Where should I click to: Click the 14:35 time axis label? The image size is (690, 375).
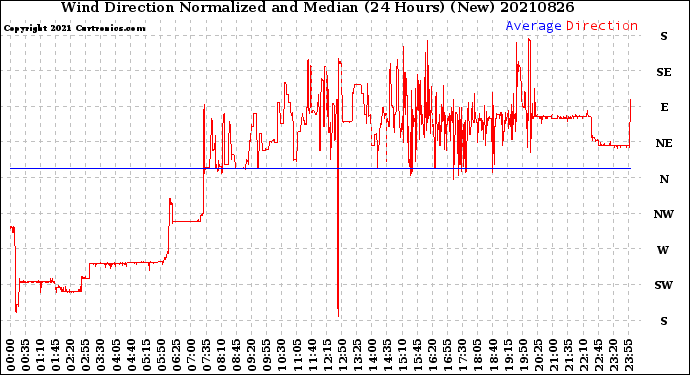(387, 355)
